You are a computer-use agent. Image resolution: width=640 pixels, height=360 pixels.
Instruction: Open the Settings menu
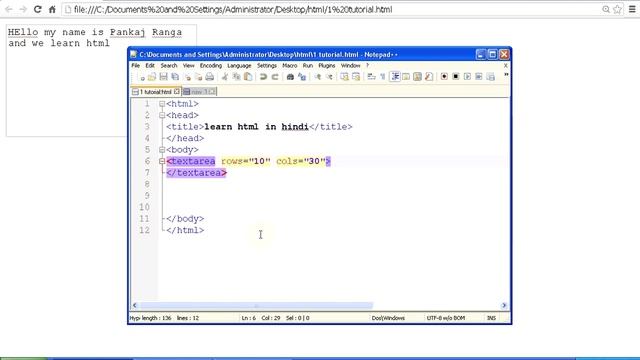[x=267, y=65]
